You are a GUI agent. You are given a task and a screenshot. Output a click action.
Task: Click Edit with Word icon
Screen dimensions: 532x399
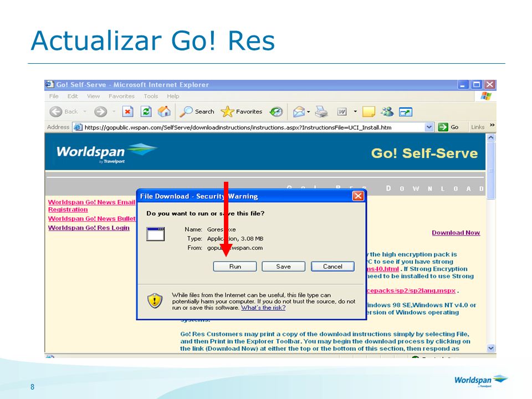coord(342,111)
